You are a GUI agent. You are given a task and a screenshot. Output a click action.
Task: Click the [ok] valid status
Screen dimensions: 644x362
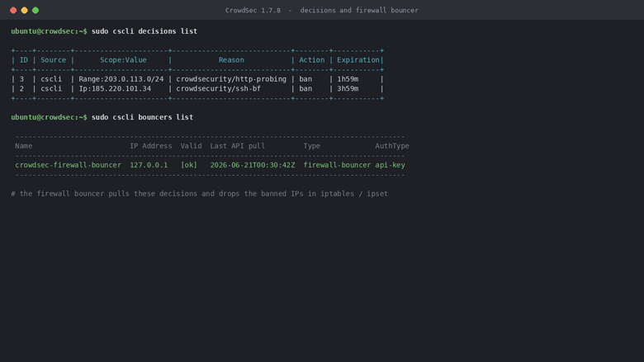click(189, 165)
